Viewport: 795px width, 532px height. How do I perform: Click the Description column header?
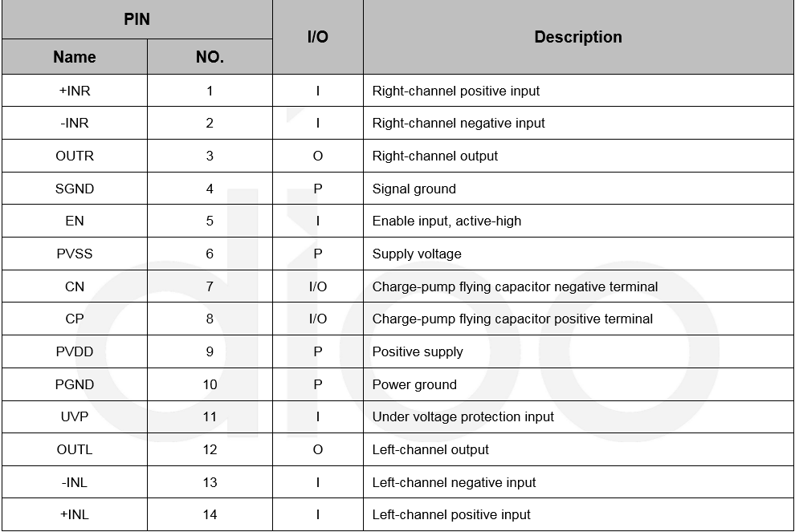point(578,36)
